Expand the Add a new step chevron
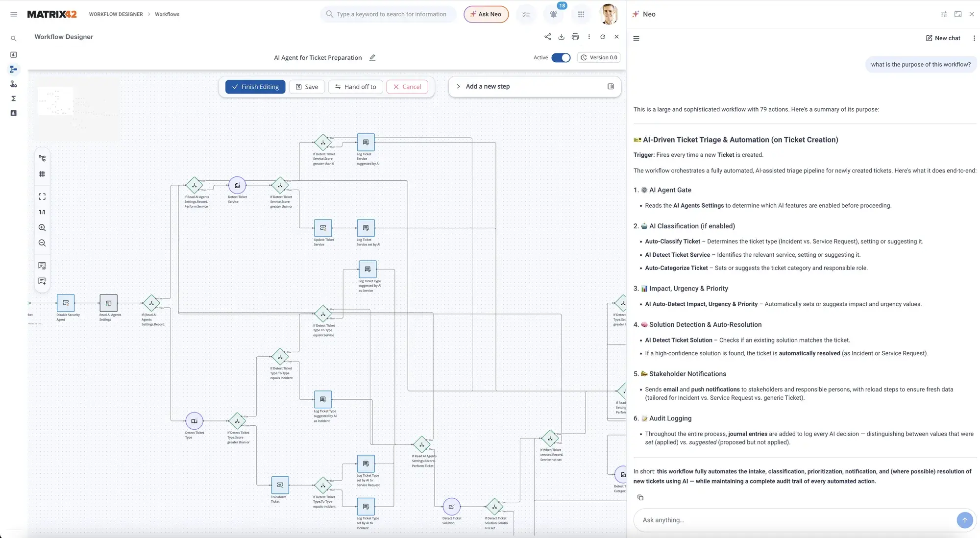This screenshot has width=980, height=538. [x=459, y=87]
